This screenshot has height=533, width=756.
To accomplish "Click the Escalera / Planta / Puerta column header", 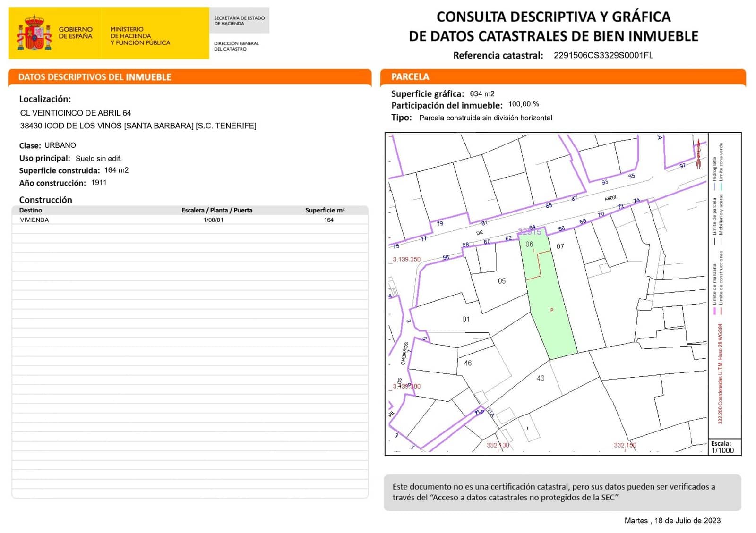I will (217, 210).
